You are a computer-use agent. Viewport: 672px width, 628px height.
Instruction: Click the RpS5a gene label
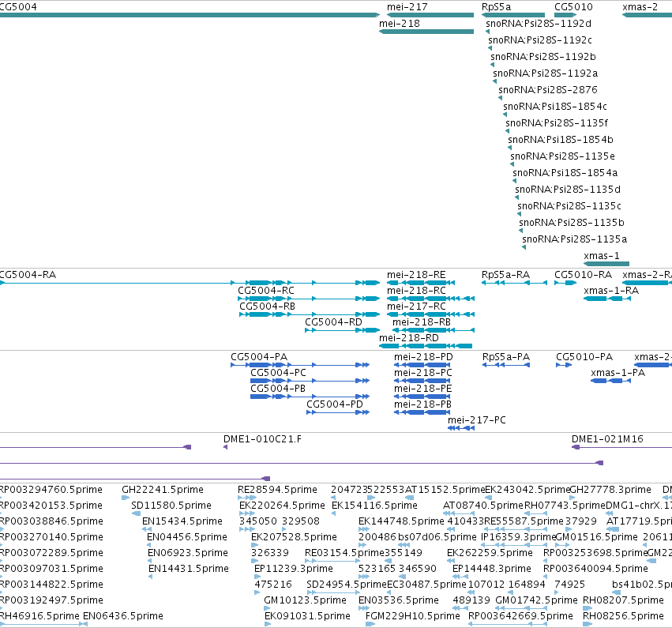496,7
